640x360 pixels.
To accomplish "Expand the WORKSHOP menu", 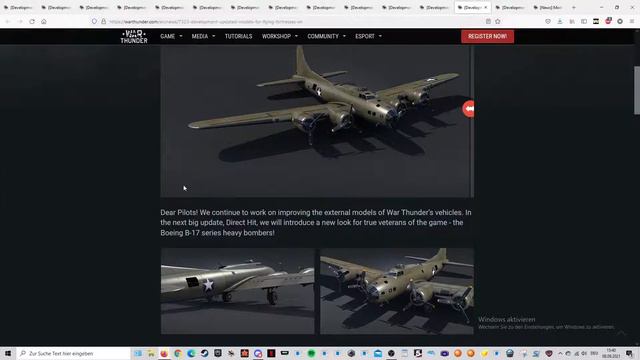I will (280, 36).
